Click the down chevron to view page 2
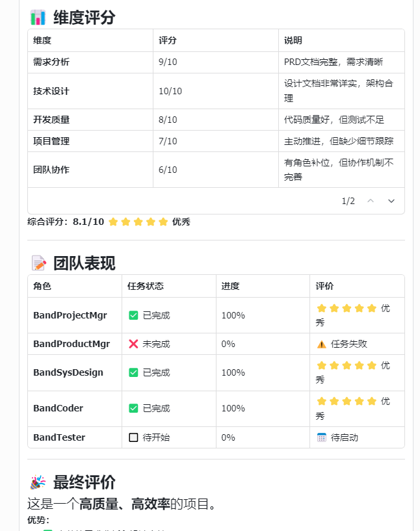The width and height of the screenshot is (420, 531). point(391,201)
